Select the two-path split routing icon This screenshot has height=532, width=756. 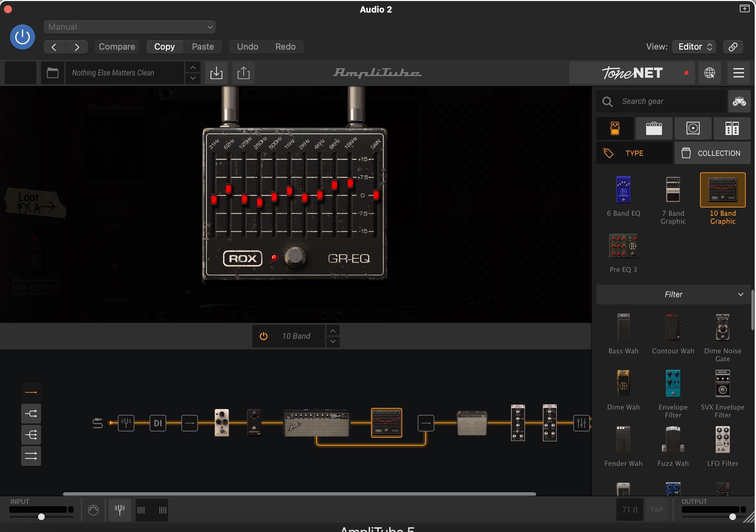(31, 414)
